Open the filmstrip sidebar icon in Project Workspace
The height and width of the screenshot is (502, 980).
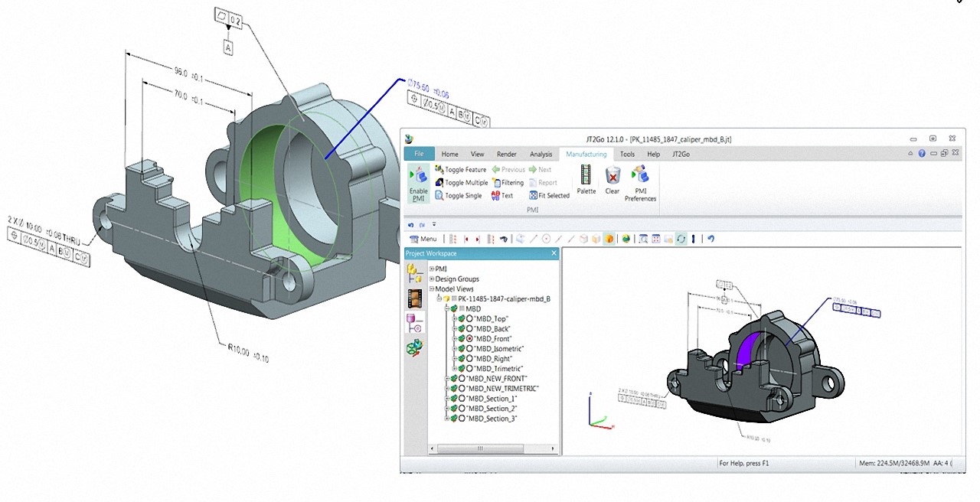[x=415, y=298]
